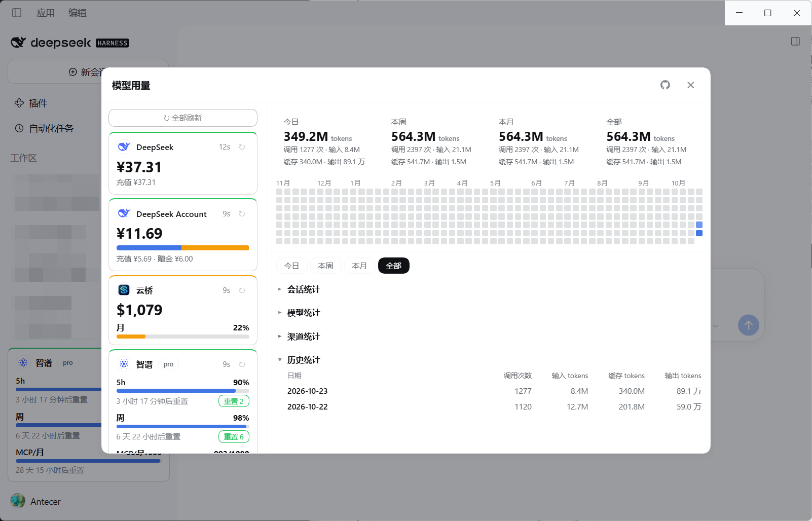Click the pro badge on 智谱 dialog card
The width and height of the screenshot is (812, 521).
(x=168, y=364)
